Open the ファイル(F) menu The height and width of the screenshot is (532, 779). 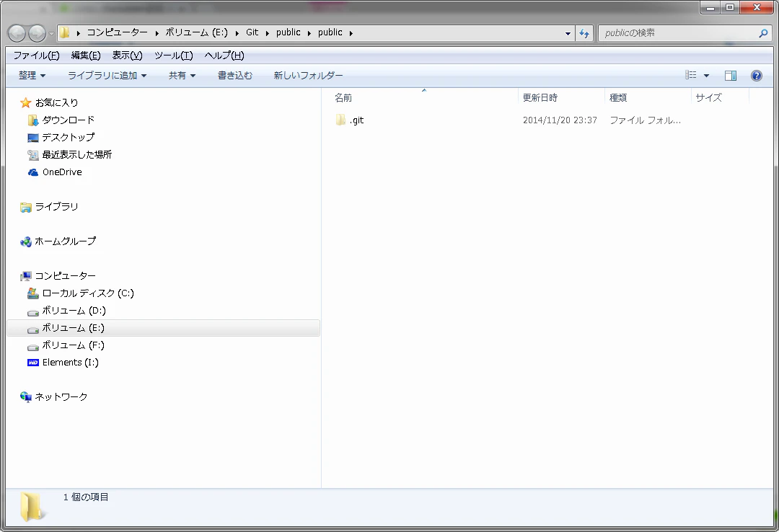(x=36, y=56)
